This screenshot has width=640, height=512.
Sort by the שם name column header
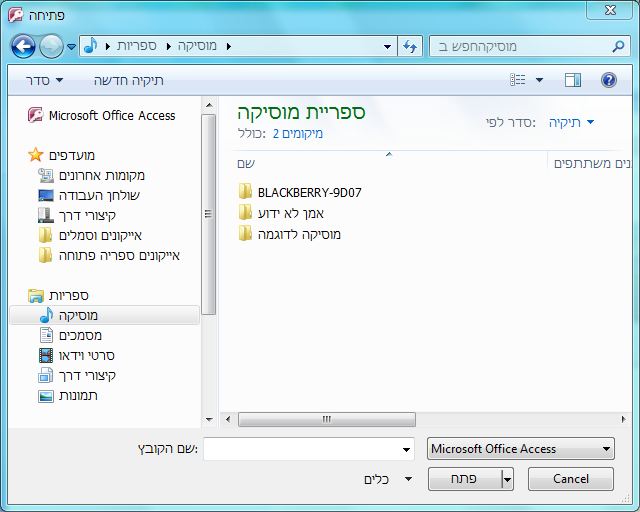[x=246, y=164]
